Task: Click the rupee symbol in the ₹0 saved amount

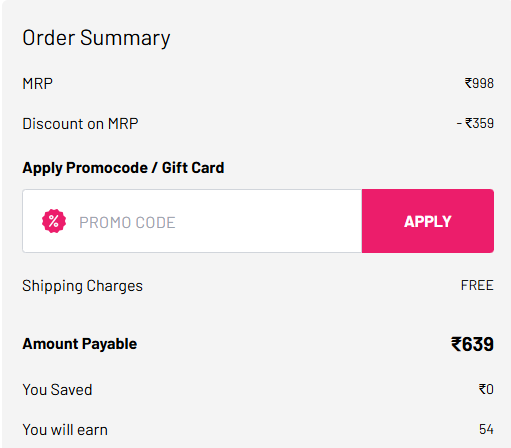Action: pyautogui.click(x=482, y=389)
